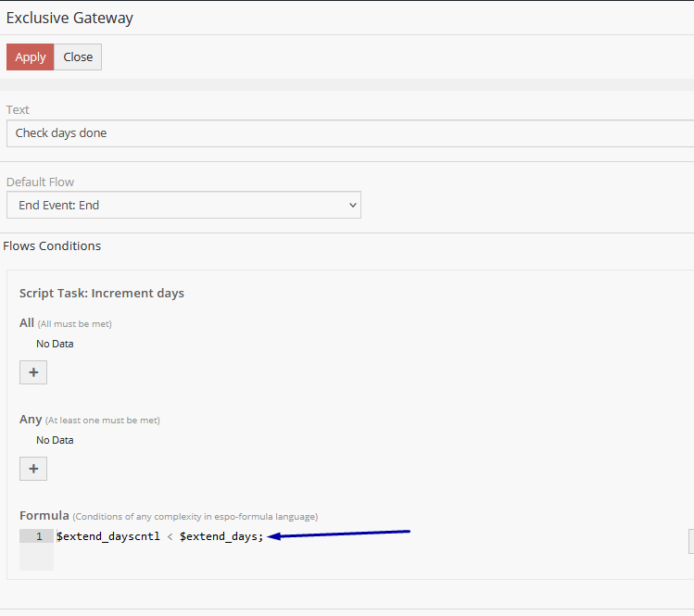Click the Formula section label
This screenshot has width=694, height=616.
coord(44,515)
